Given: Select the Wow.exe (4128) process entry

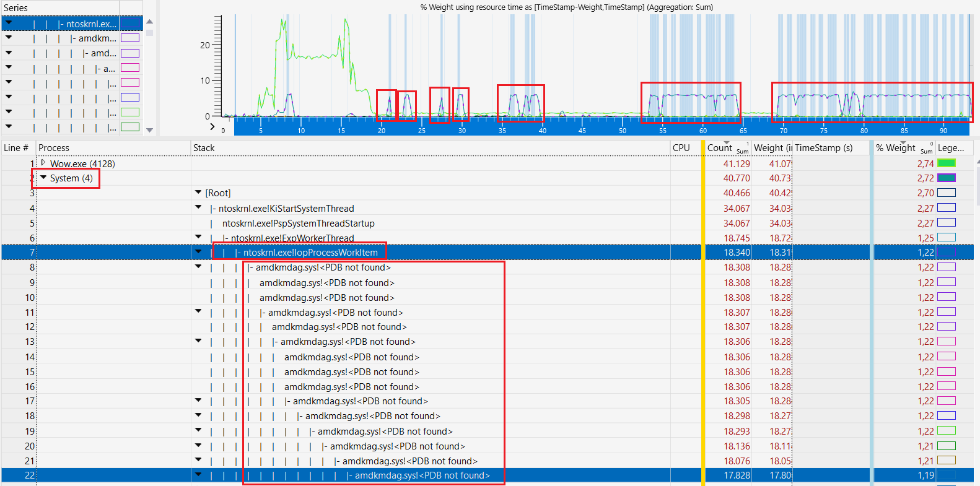Looking at the screenshot, I should click(82, 163).
